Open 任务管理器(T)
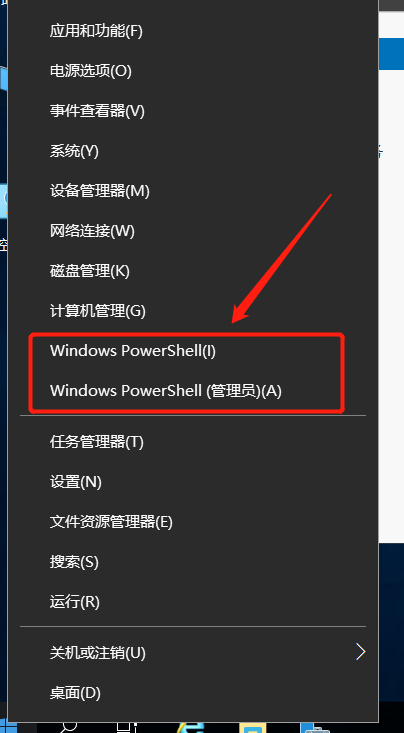404x733 pixels. pyautogui.click(x=193, y=442)
